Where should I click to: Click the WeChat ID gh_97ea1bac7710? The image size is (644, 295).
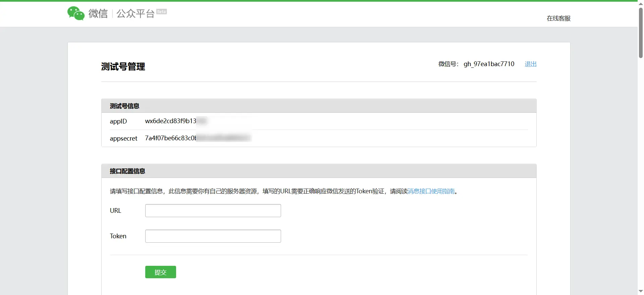489,64
